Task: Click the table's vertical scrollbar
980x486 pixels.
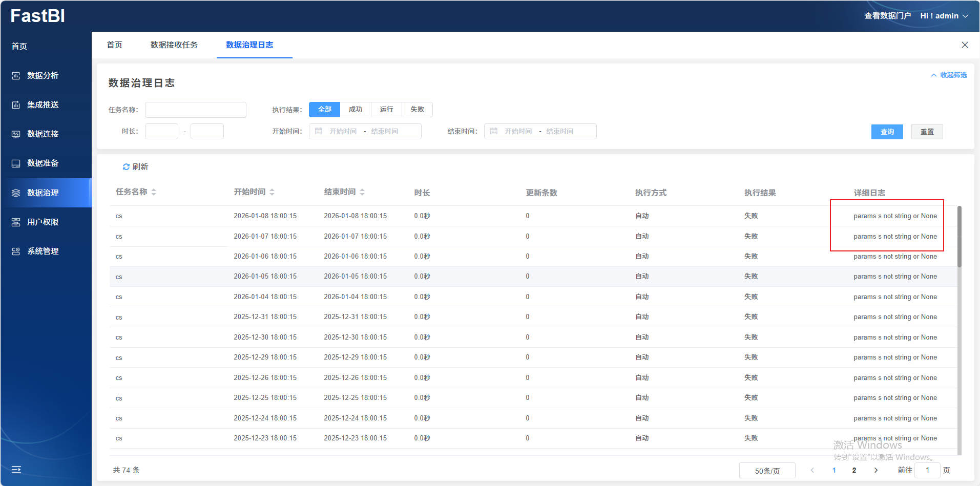Action: [x=959, y=237]
